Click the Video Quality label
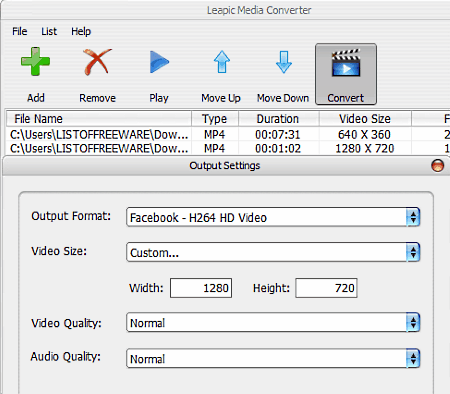Screen dimensions: 450x394 (66, 323)
